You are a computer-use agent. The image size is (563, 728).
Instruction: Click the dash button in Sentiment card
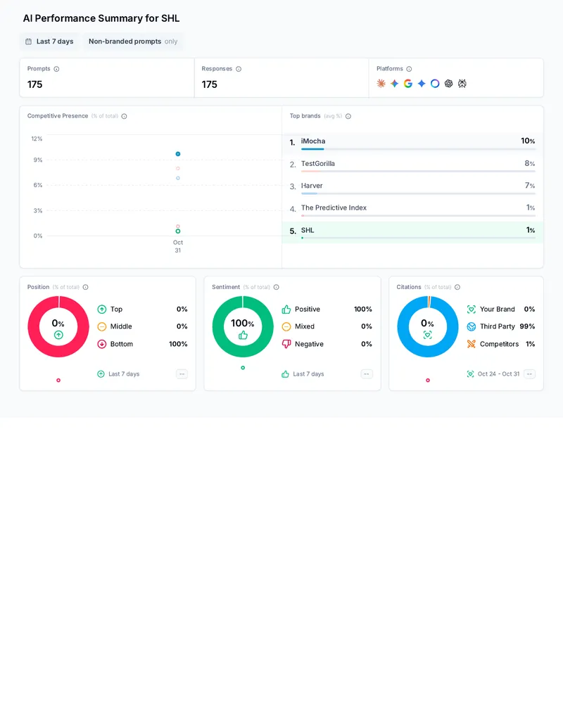click(367, 374)
